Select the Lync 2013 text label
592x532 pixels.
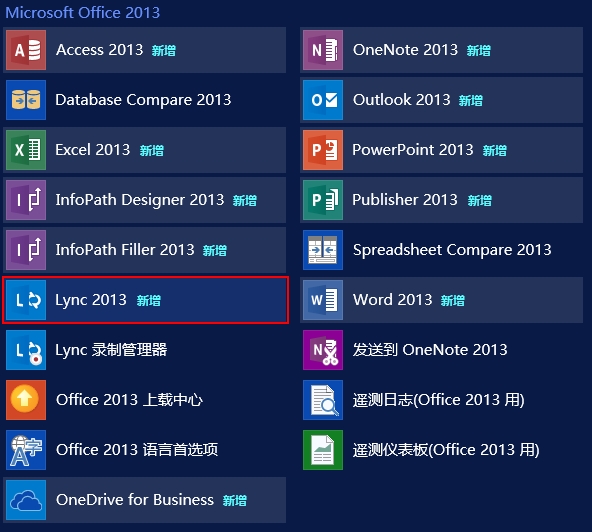pyautogui.click(x=91, y=300)
